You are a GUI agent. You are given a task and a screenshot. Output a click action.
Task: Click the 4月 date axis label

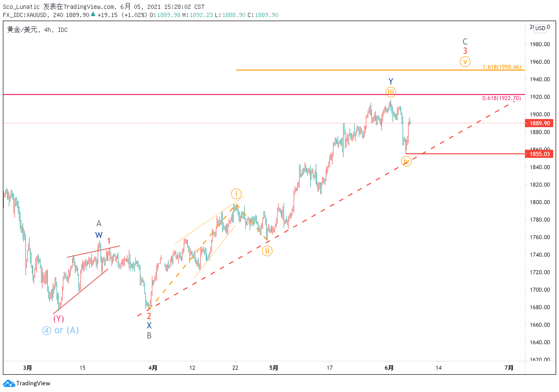pos(153,368)
